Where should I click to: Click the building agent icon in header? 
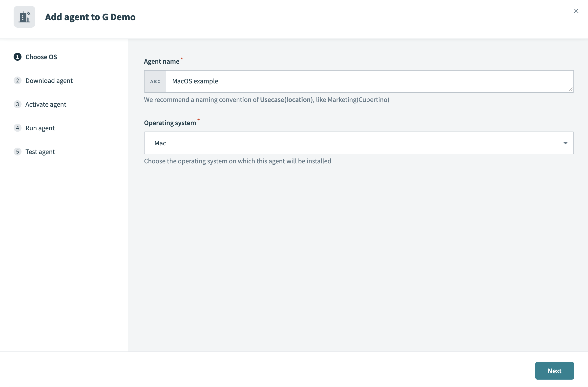click(x=24, y=17)
